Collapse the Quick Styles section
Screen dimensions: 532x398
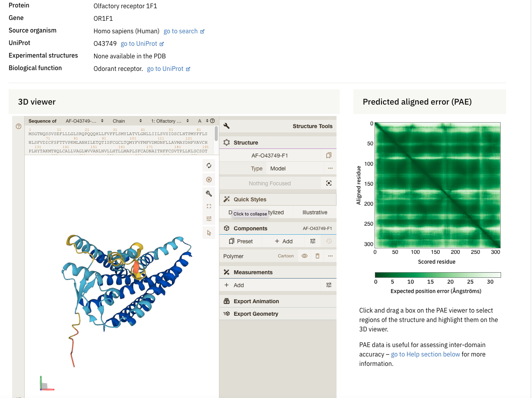tap(250, 199)
